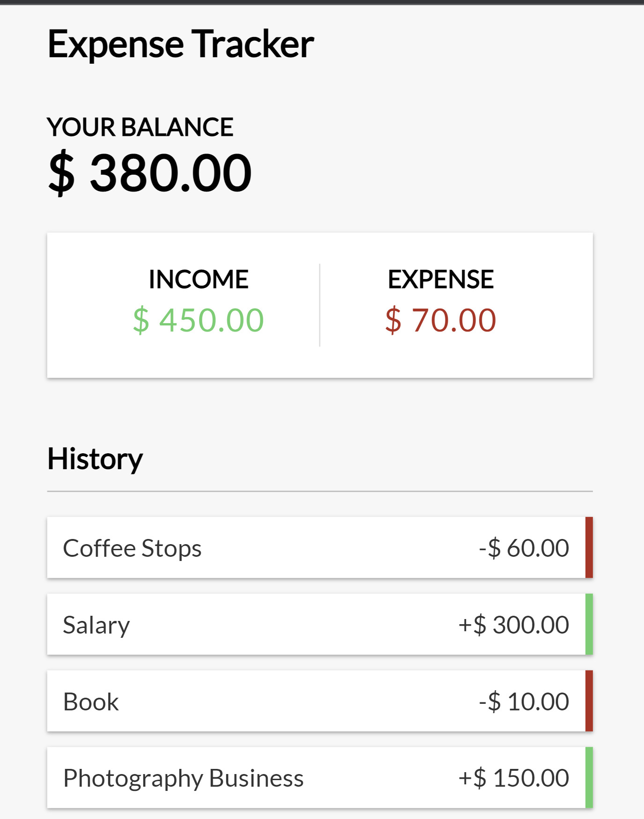The width and height of the screenshot is (644, 819).
Task: Click the -$ 60.00 amount
Action: tap(524, 548)
